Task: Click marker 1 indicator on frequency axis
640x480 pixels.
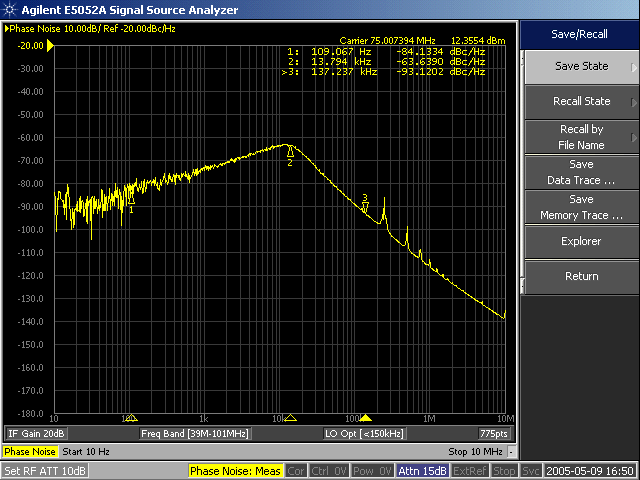Action: [x=130, y=418]
